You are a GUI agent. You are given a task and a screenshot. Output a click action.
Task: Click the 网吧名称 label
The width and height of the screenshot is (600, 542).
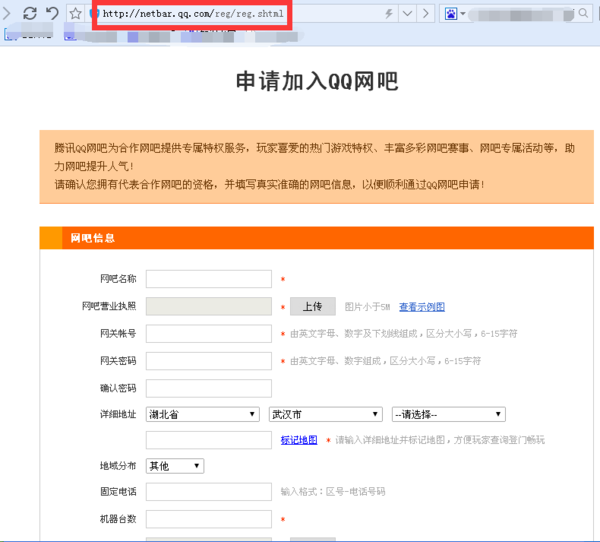[118, 279]
